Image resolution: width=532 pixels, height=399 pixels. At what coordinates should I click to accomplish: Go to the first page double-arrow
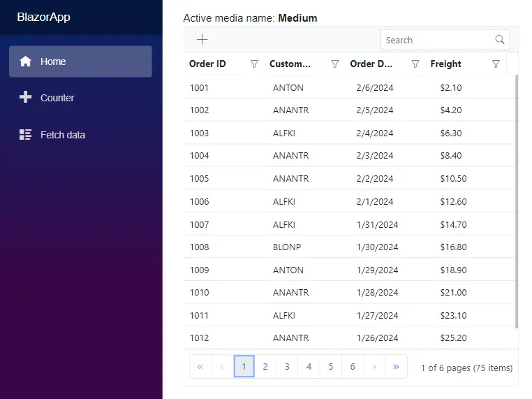[200, 367]
